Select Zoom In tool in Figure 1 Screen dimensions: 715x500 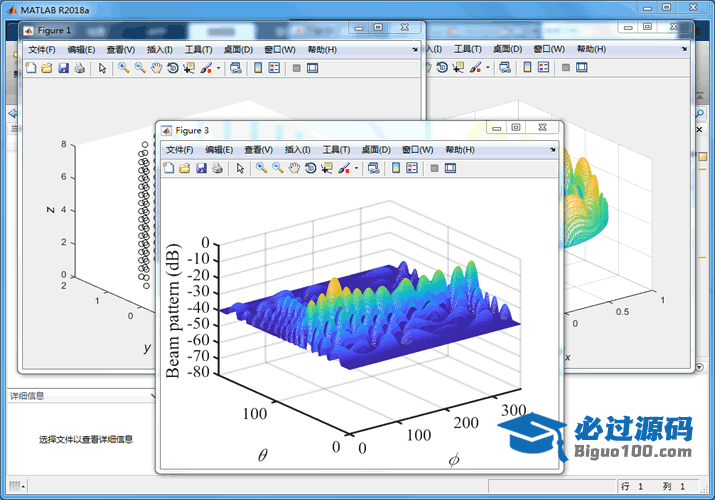(123, 68)
